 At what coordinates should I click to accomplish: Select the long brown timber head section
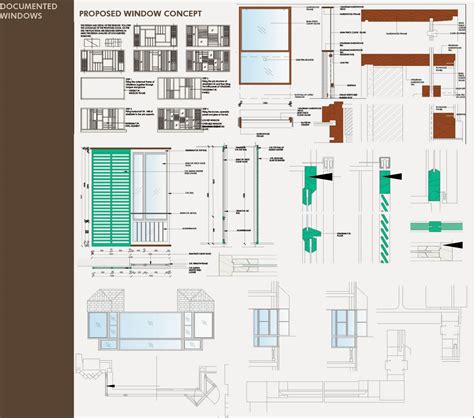[x=409, y=16]
